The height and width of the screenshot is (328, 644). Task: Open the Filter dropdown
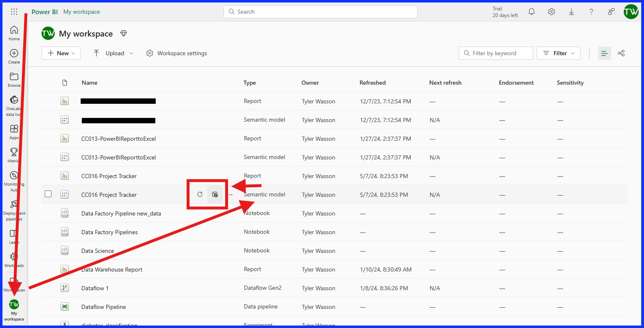click(x=559, y=53)
